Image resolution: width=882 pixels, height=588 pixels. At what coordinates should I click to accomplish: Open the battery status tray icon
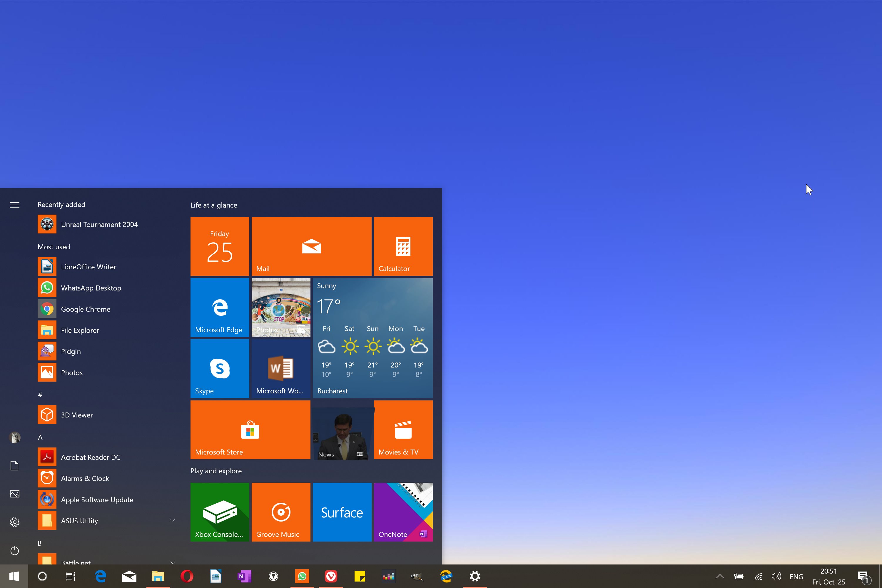point(739,576)
